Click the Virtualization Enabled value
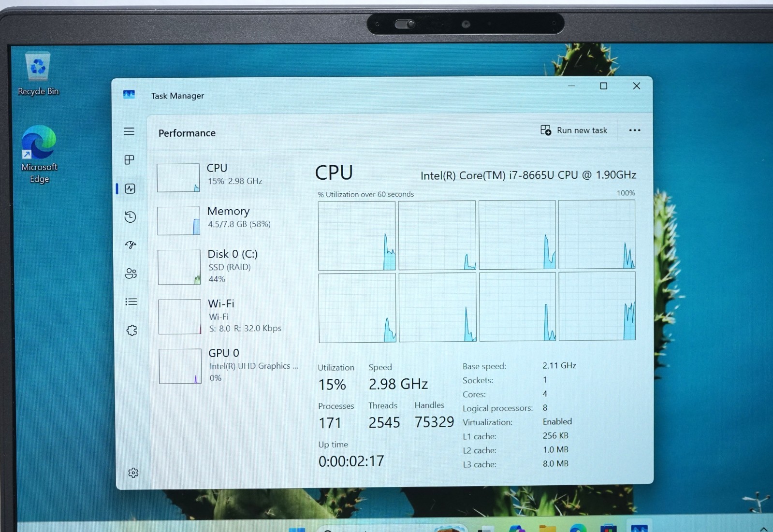 pyautogui.click(x=557, y=421)
